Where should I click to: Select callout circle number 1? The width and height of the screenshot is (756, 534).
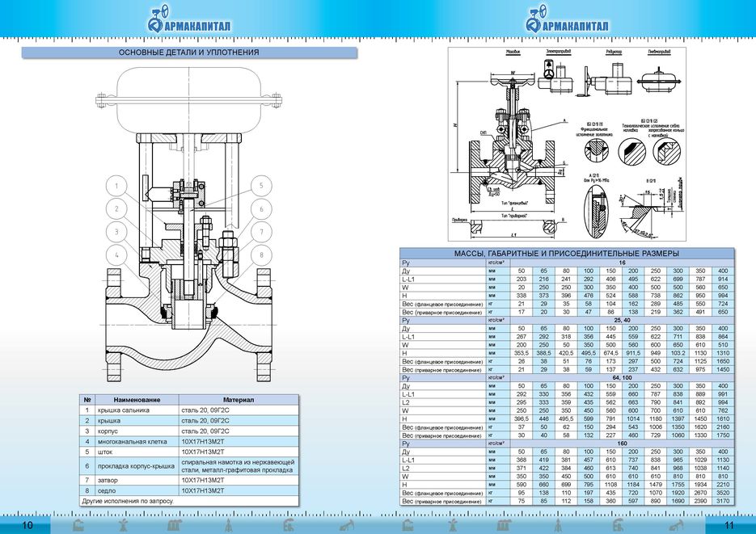pos(116,186)
